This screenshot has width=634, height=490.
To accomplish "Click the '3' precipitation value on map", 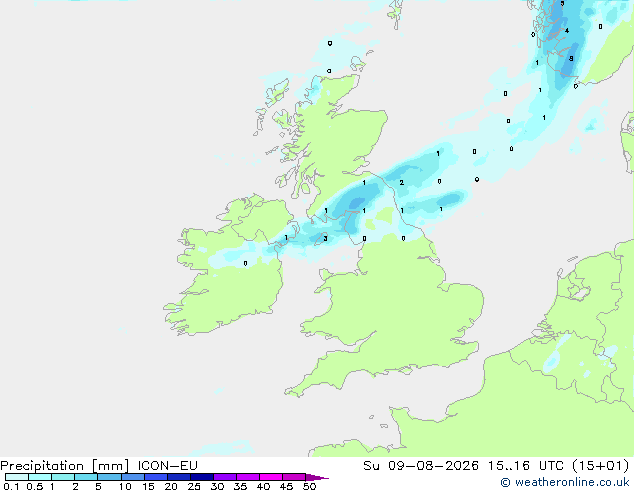I will [x=325, y=239].
